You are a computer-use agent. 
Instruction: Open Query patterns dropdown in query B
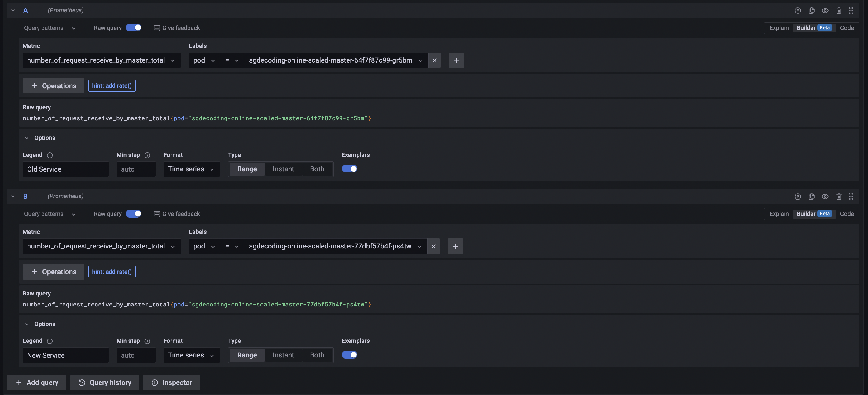click(50, 214)
